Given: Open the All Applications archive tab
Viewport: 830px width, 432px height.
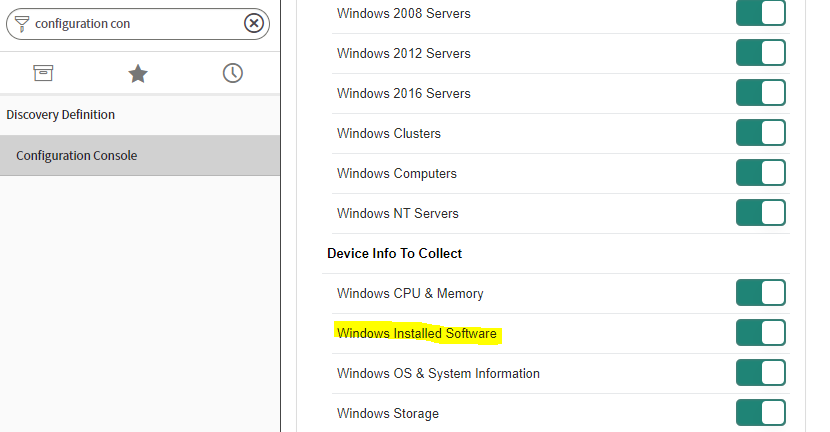Looking at the screenshot, I should point(43,73).
